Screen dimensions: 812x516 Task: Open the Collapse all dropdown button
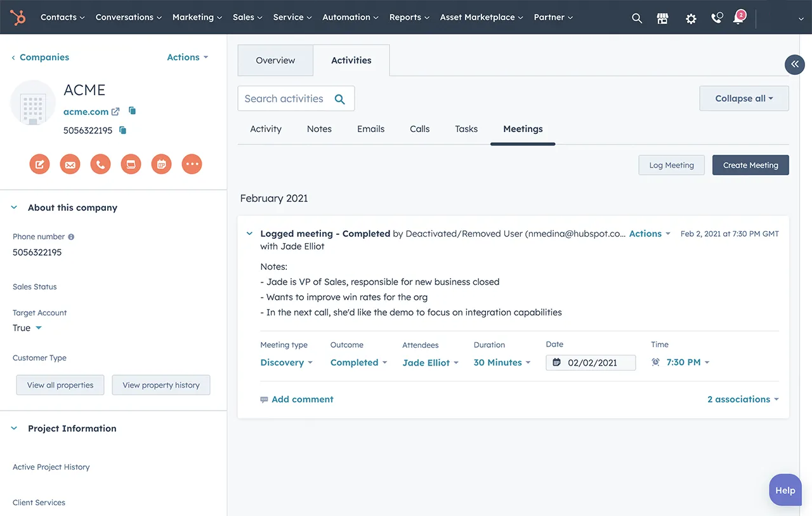(744, 99)
